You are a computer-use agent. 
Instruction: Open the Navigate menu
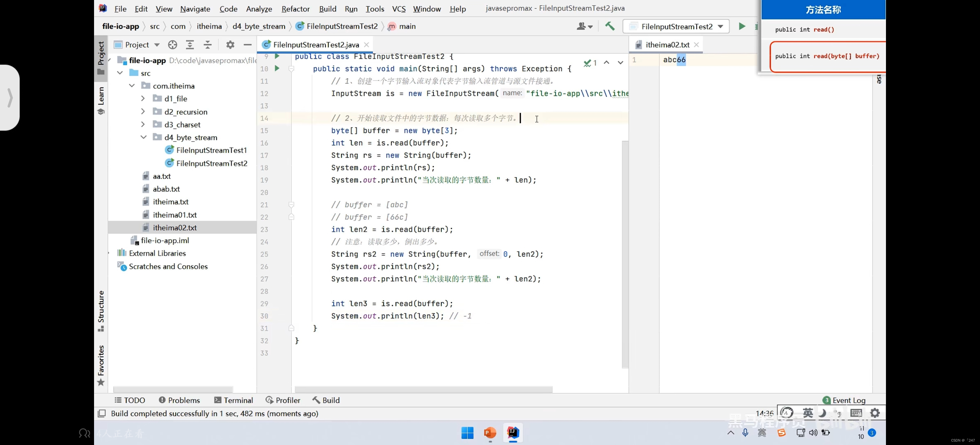[195, 9]
